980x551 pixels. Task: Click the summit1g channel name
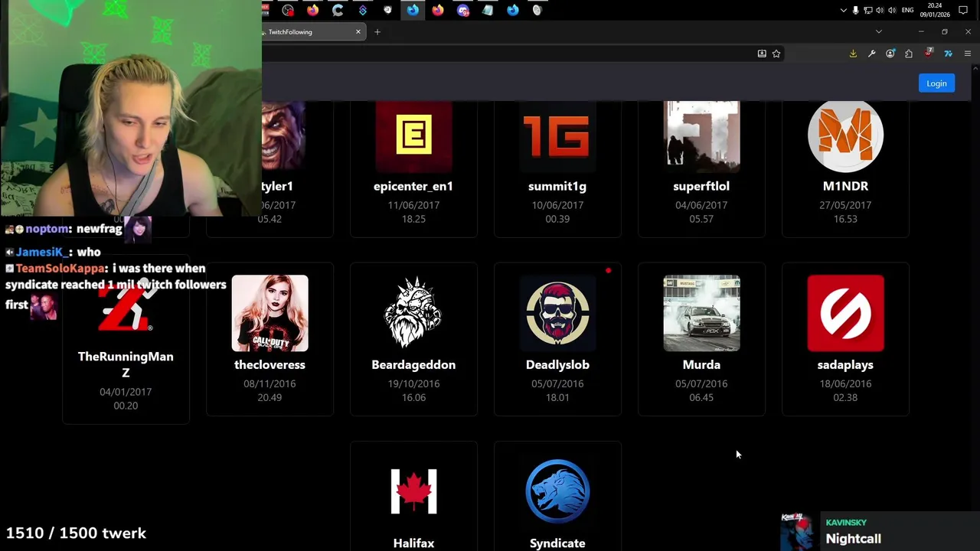pyautogui.click(x=557, y=186)
